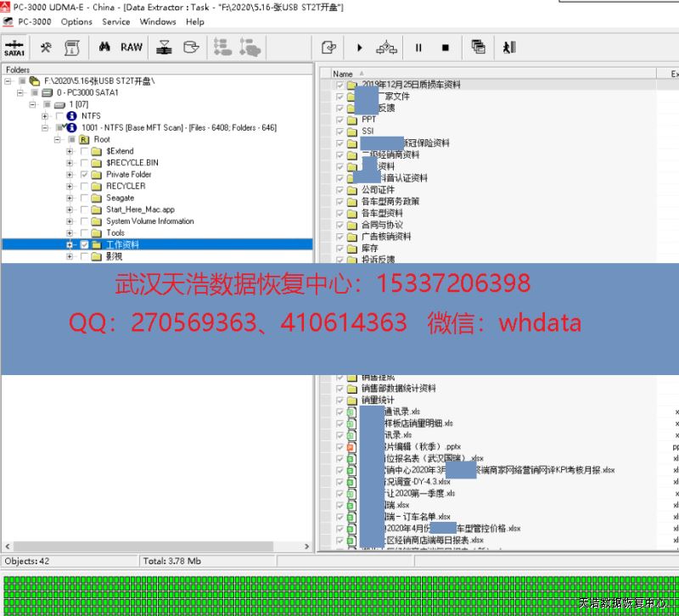
Task: Expand the Tools folder node
Action: (x=70, y=233)
